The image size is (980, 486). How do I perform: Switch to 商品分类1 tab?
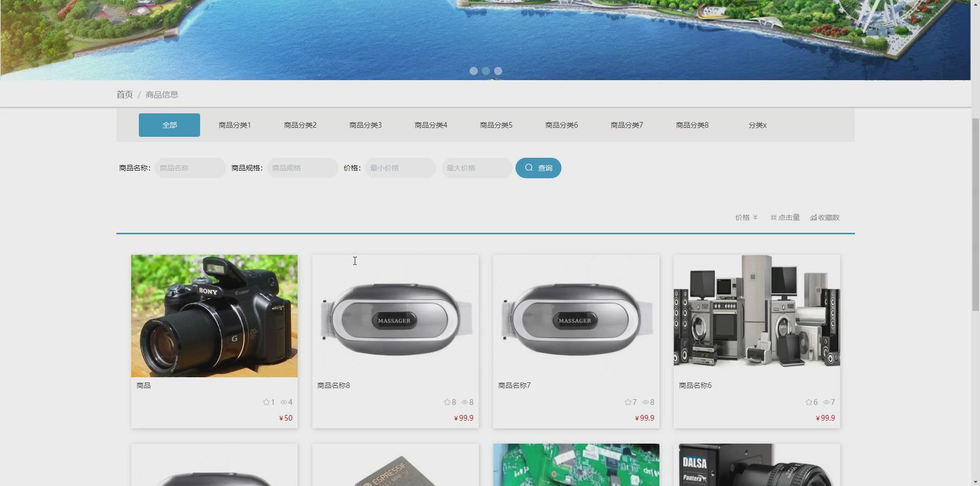click(x=235, y=125)
